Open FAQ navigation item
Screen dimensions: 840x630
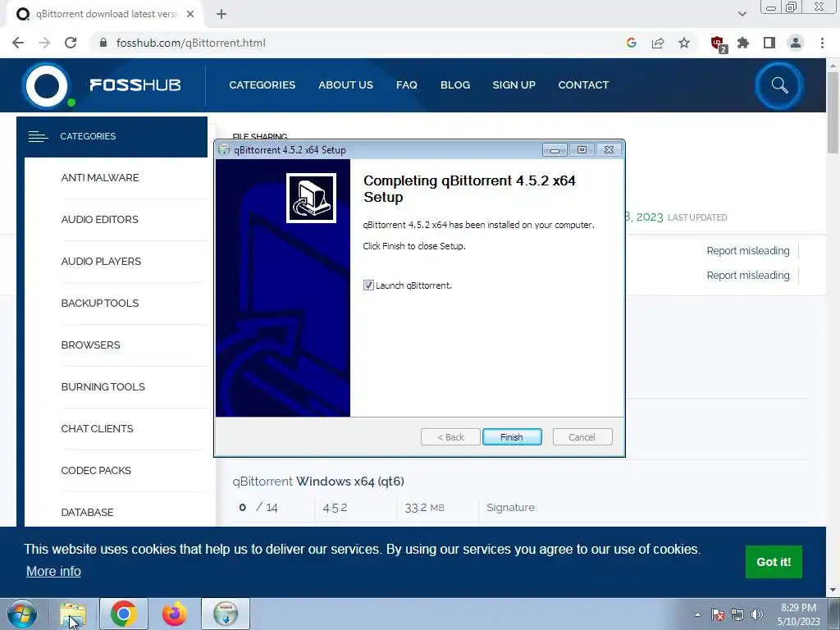[x=407, y=85]
